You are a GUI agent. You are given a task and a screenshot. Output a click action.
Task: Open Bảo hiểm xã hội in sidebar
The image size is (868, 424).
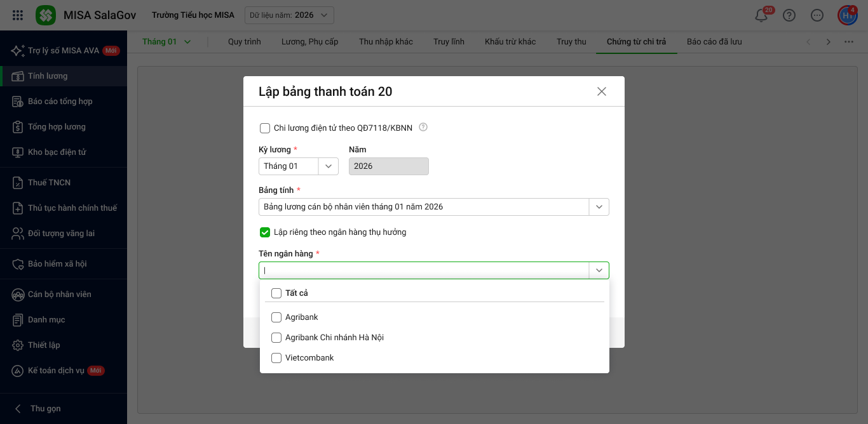[x=57, y=264]
